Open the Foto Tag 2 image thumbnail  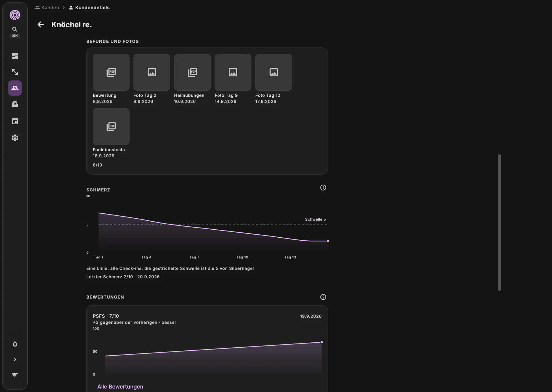(x=152, y=72)
